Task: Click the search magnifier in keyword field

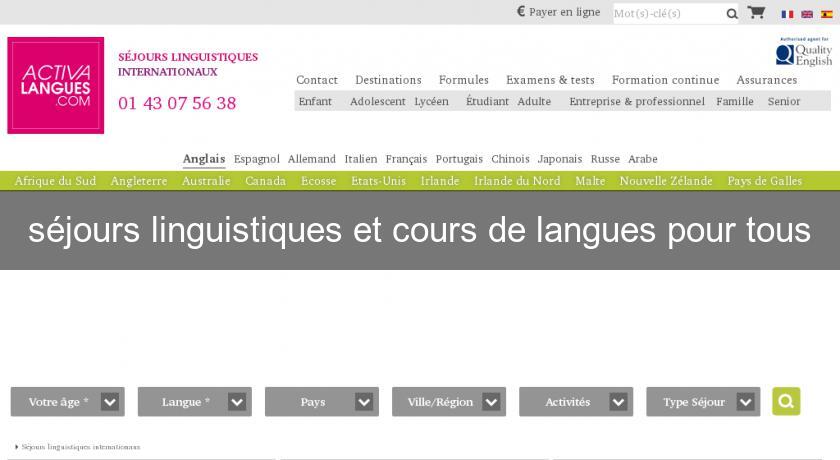Action: coord(732,14)
